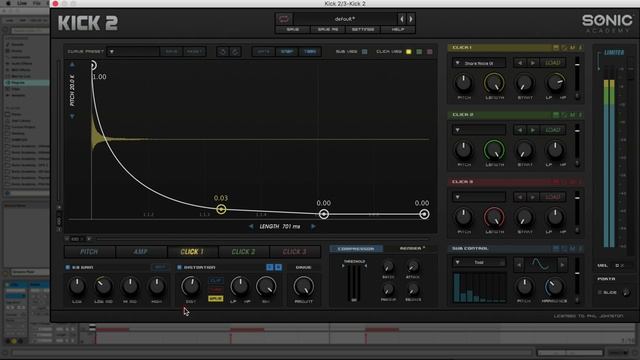Screen dimensions: 640x360
Task: Switch to the Click 1 tab
Action: click(x=192, y=252)
